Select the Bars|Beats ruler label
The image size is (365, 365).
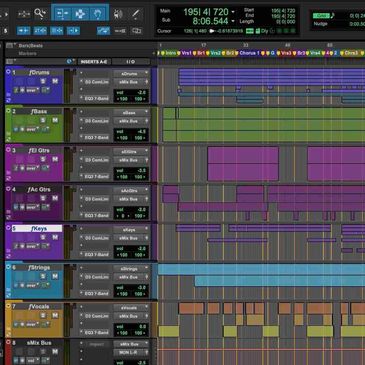tap(31, 45)
